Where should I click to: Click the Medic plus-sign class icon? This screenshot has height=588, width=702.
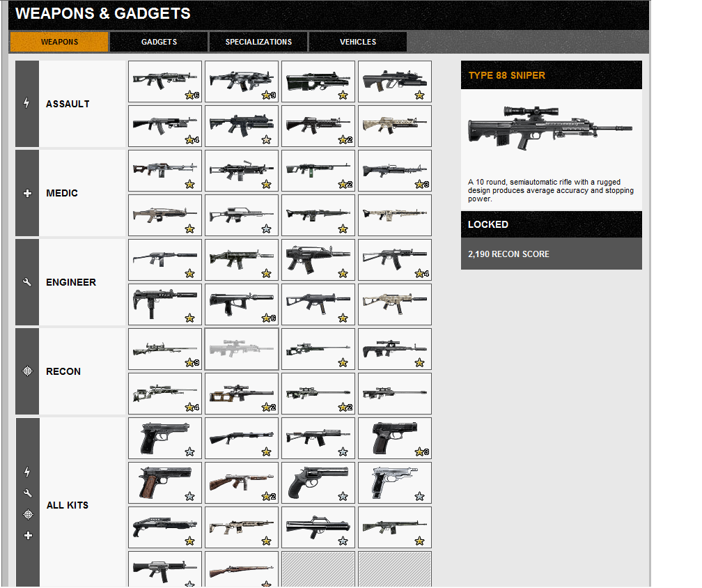point(27,193)
